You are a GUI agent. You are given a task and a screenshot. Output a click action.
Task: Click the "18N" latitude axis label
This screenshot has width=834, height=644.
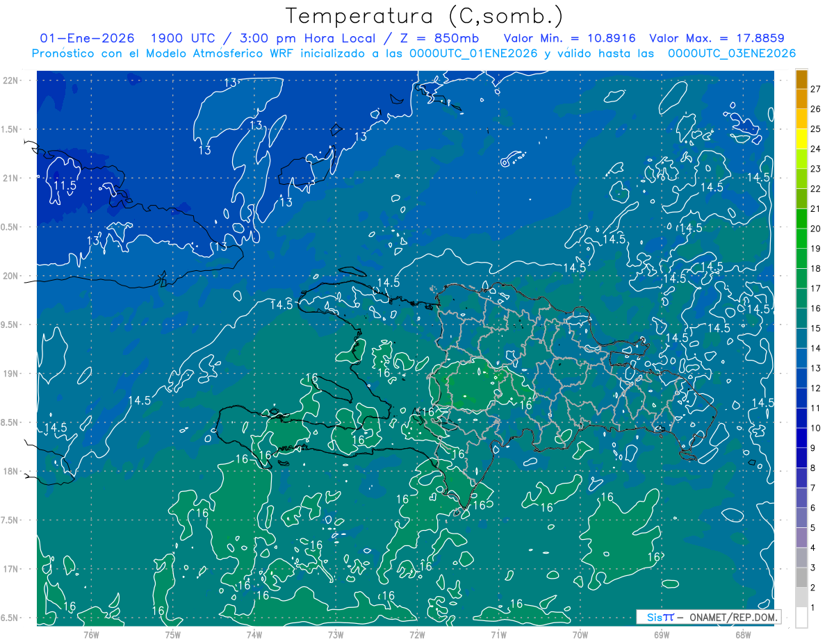pos(11,471)
